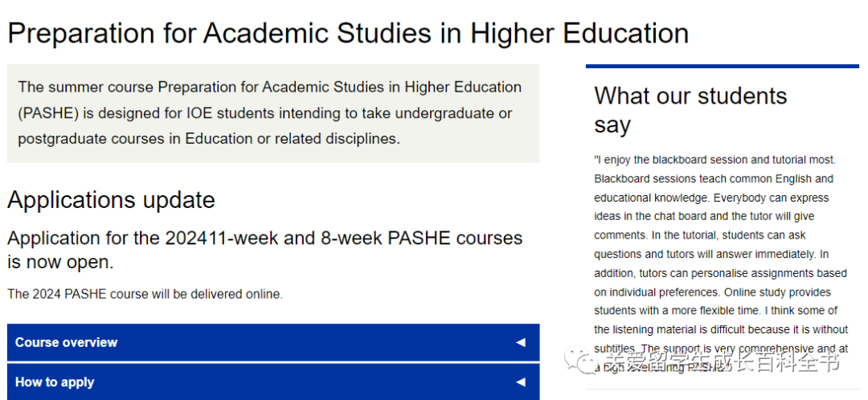Click the student testimonial quote paragraph
Viewport: 868px width, 400px height.
[x=721, y=263]
